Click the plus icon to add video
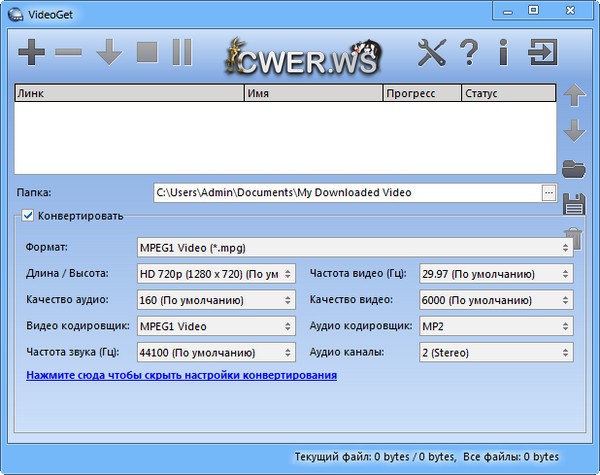Viewport: 600px width, 475px height. click(x=32, y=53)
